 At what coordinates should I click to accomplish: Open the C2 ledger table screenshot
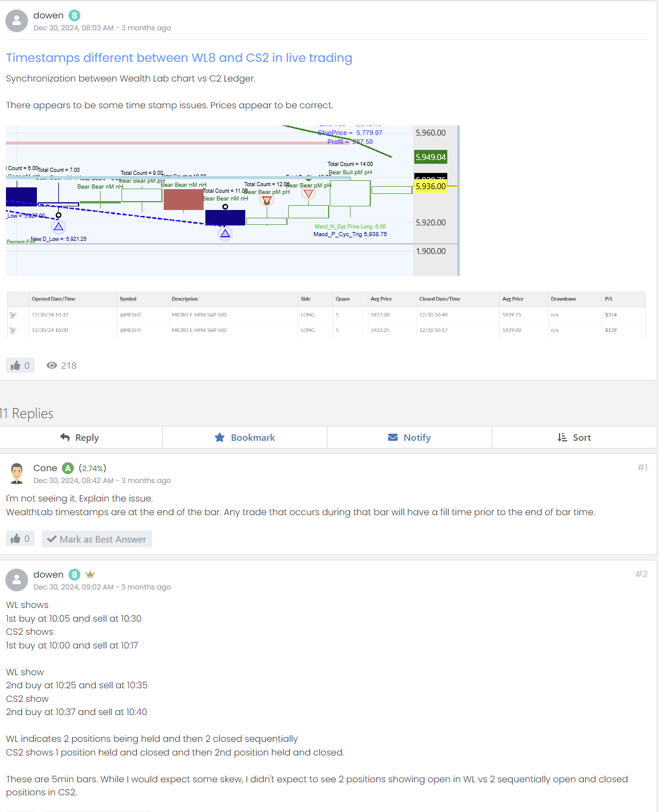click(326, 315)
